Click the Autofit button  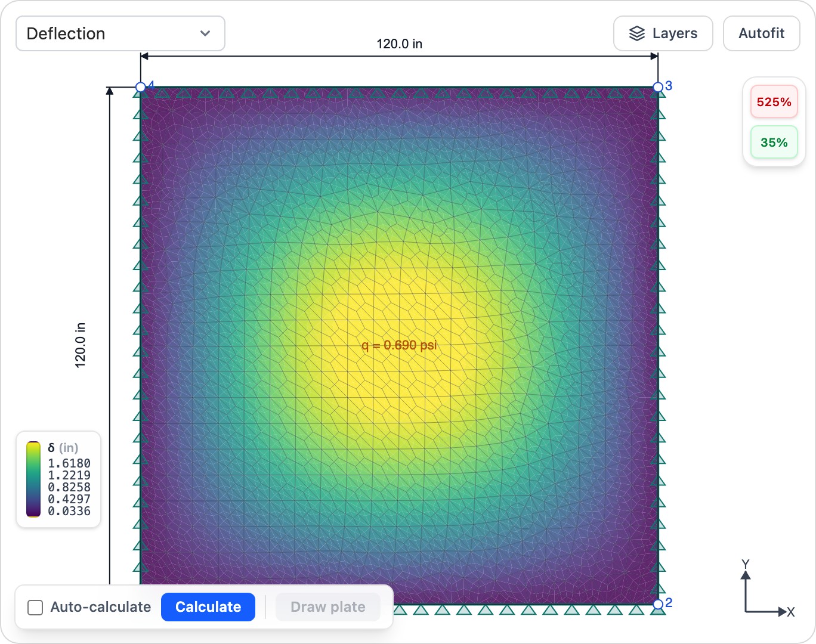pyautogui.click(x=761, y=33)
